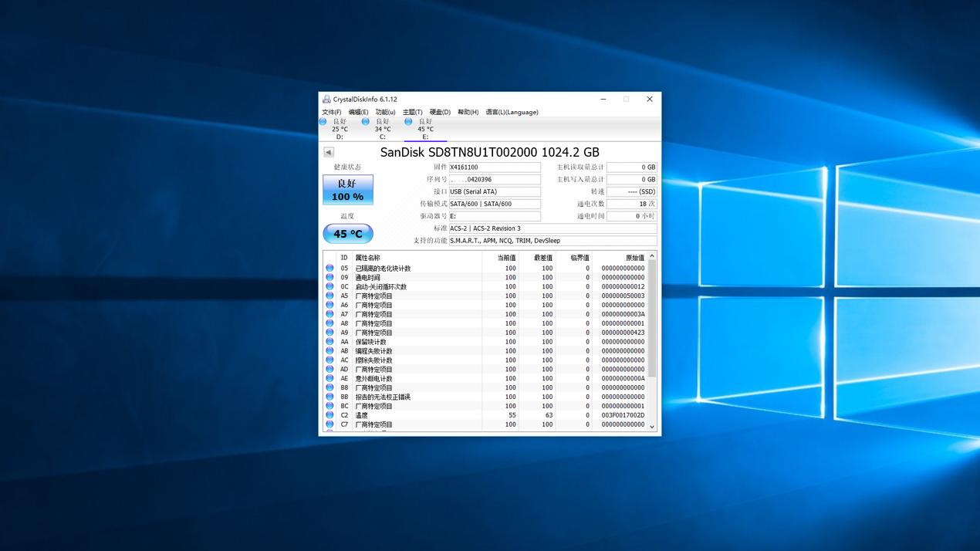Open the 主题(T) menu
This screenshot has height=551, width=980.
pos(412,112)
